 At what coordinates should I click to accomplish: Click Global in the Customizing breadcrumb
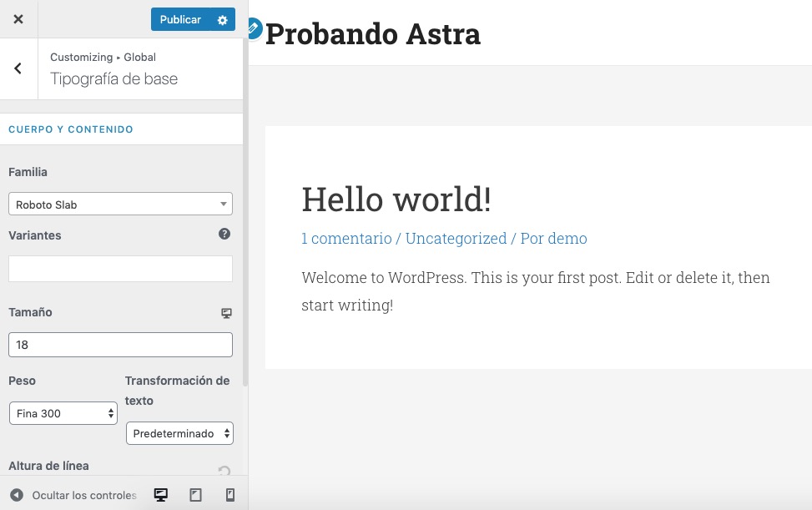(x=139, y=57)
